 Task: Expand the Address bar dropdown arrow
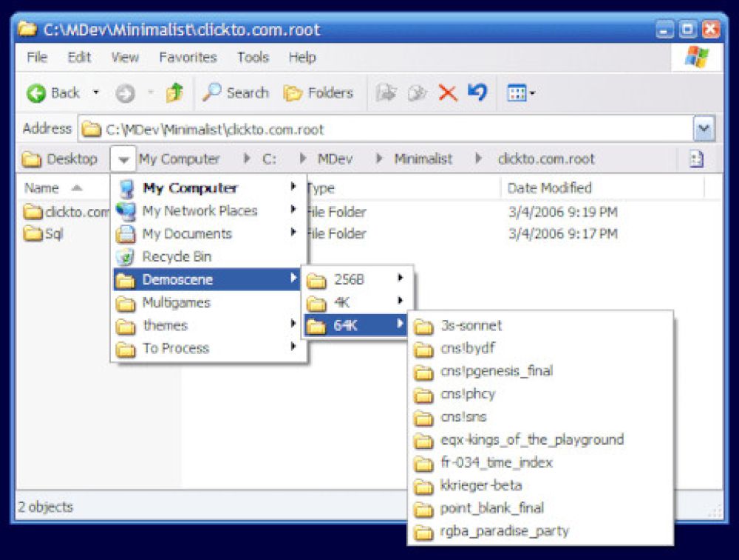click(x=704, y=129)
